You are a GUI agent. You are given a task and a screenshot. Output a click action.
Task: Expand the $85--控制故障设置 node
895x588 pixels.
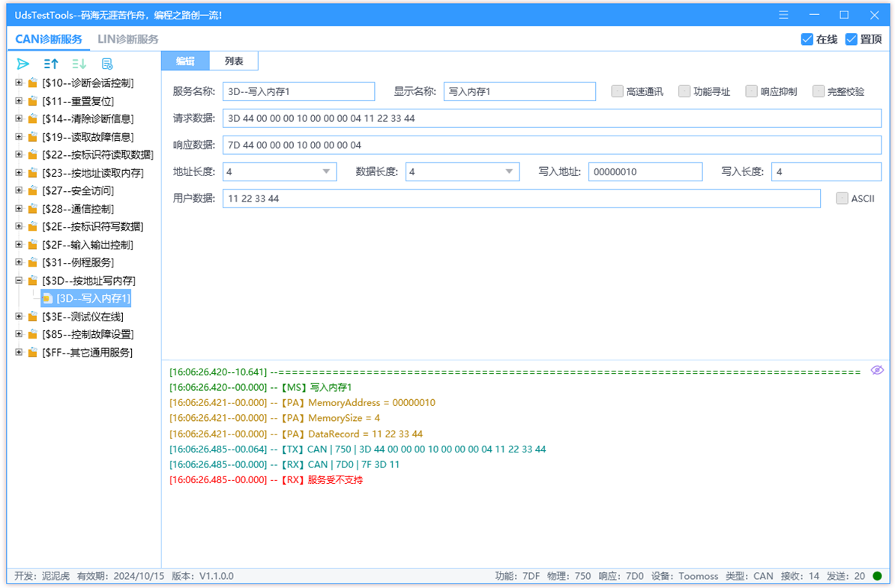[x=19, y=333]
